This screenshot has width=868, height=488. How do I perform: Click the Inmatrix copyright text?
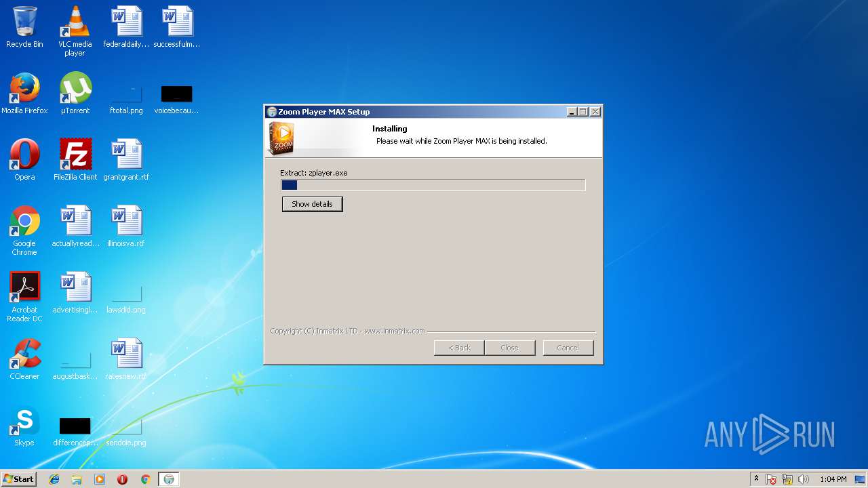pyautogui.click(x=347, y=331)
